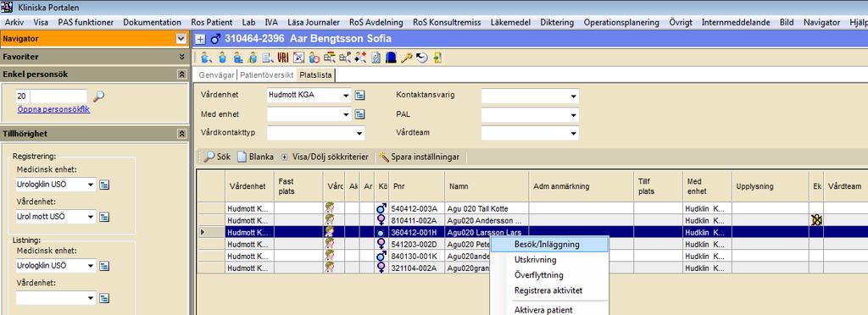Click the Kliniska Portalen app icon in title bar
This screenshot has height=315, width=868.
[8, 7]
